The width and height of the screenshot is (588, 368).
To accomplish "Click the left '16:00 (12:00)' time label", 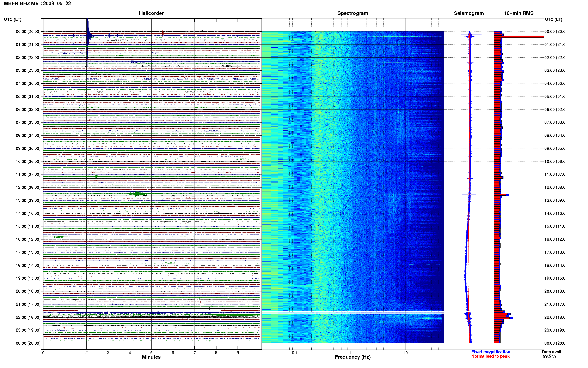I will [x=28, y=239].
